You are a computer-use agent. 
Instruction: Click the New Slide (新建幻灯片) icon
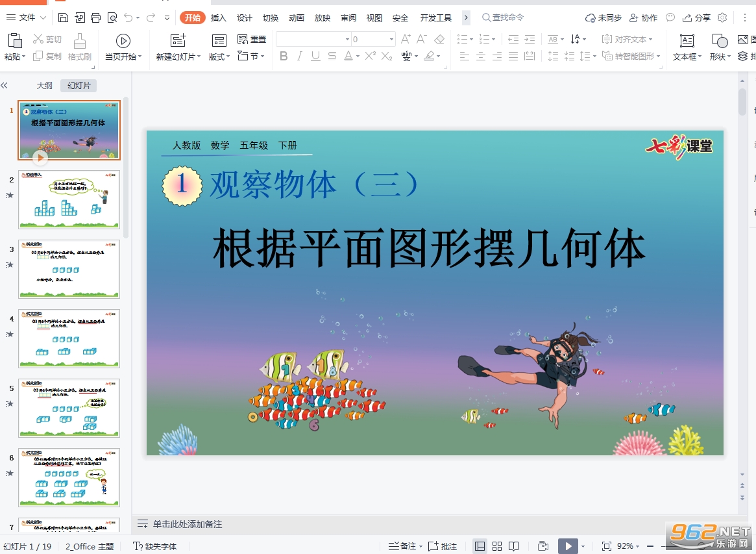pos(178,40)
